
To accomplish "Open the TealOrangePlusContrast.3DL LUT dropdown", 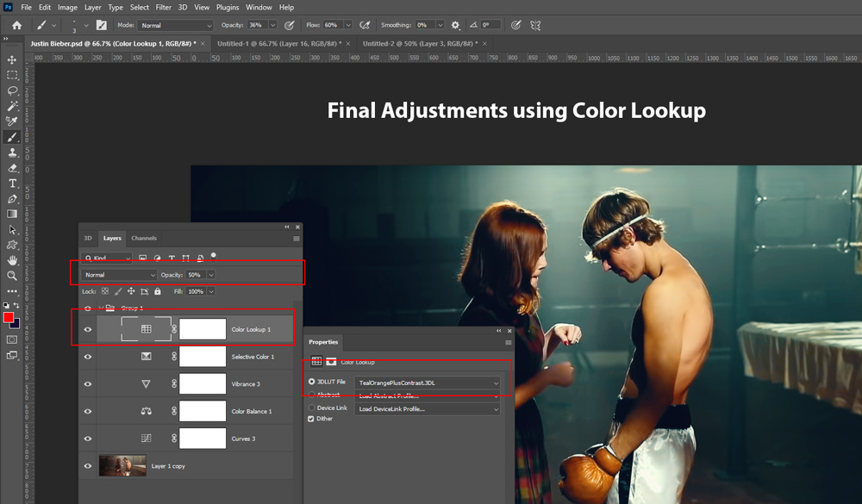I will tap(428, 383).
